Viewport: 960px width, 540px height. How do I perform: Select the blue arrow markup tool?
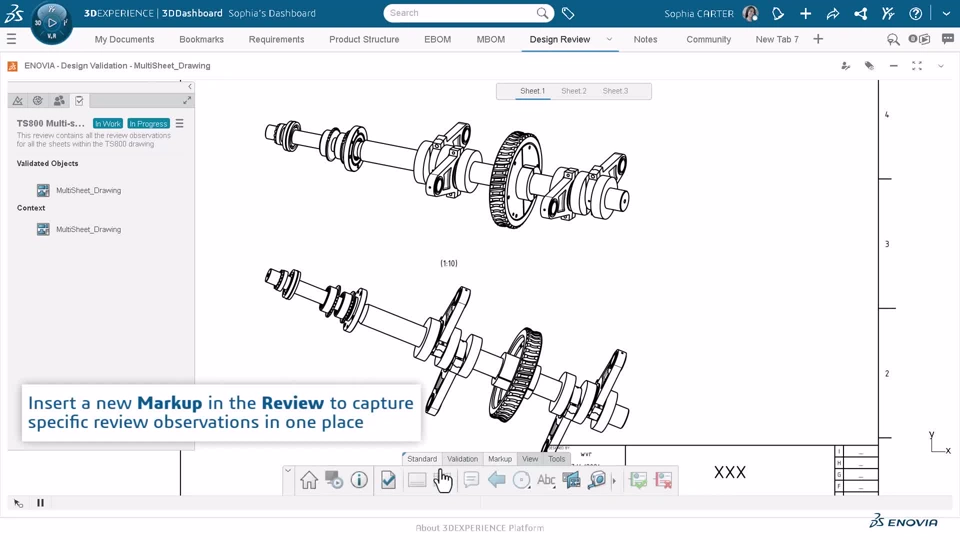[x=497, y=480]
